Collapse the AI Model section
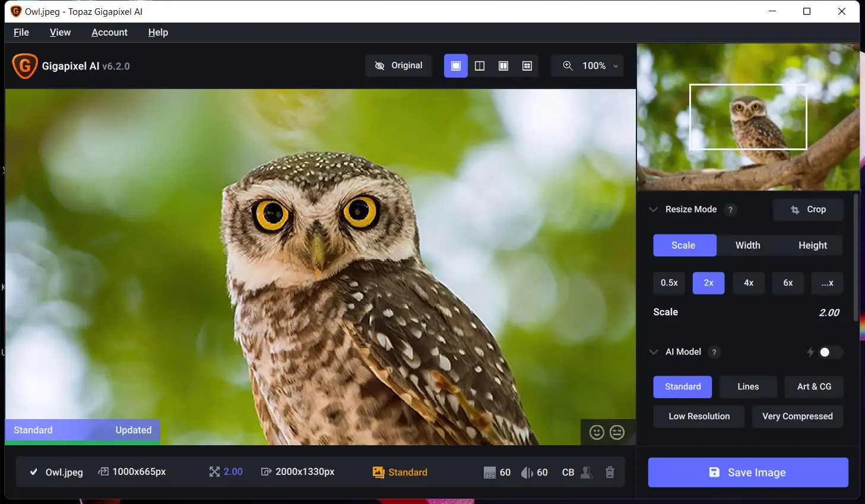 pos(654,352)
